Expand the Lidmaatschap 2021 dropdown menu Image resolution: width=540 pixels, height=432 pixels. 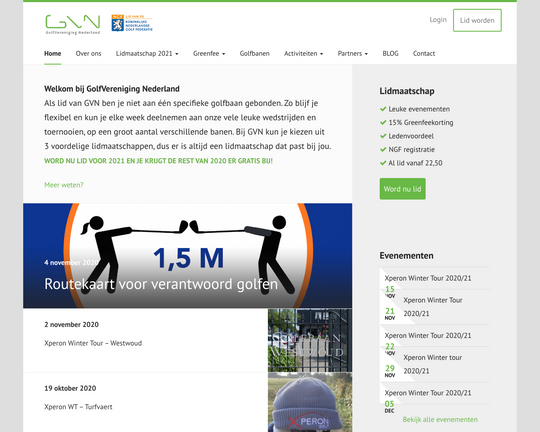147,53
